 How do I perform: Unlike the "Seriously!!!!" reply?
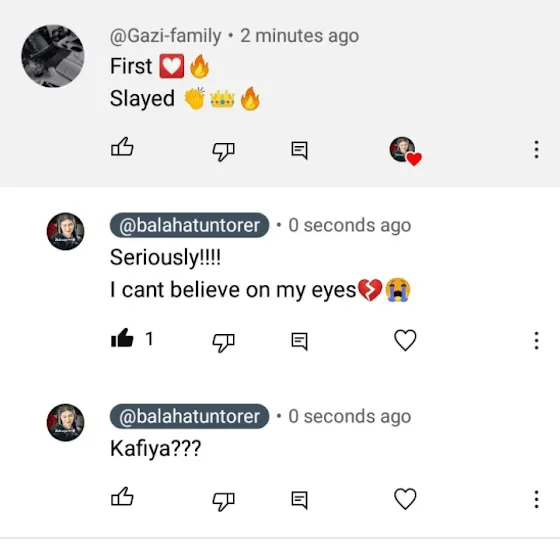[x=122, y=338]
